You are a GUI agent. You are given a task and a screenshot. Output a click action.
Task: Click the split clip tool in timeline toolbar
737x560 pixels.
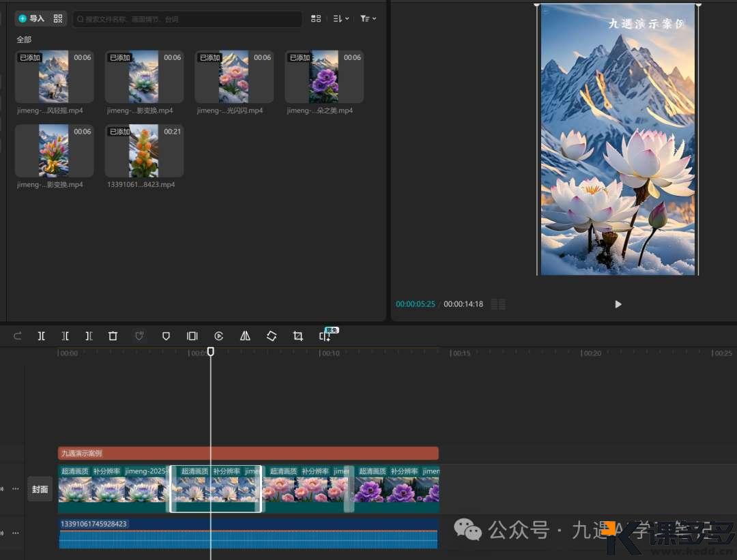pos(42,336)
